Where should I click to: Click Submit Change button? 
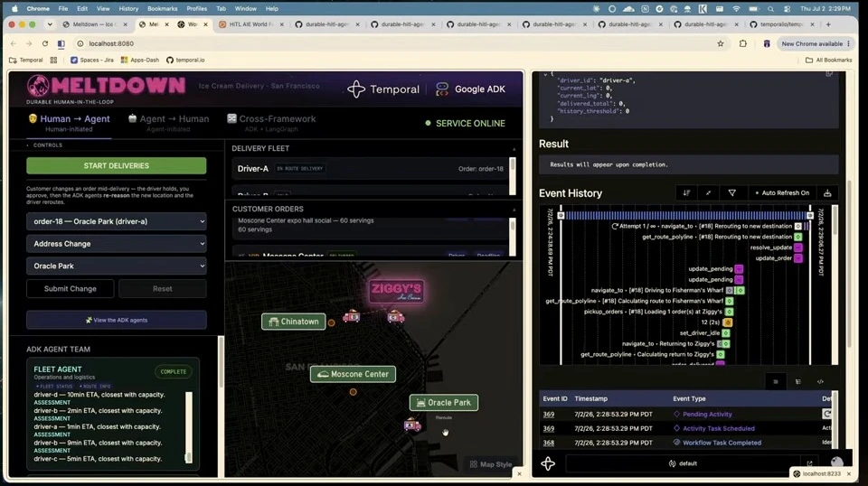(71, 288)
